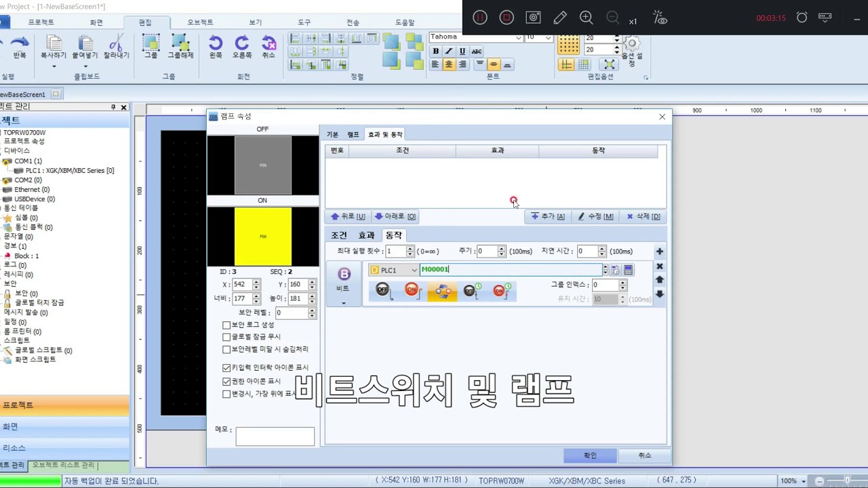Open the 옵션 설정 gear icon
Viewport: 868px width, 488px height.
(x=632, y=44)
